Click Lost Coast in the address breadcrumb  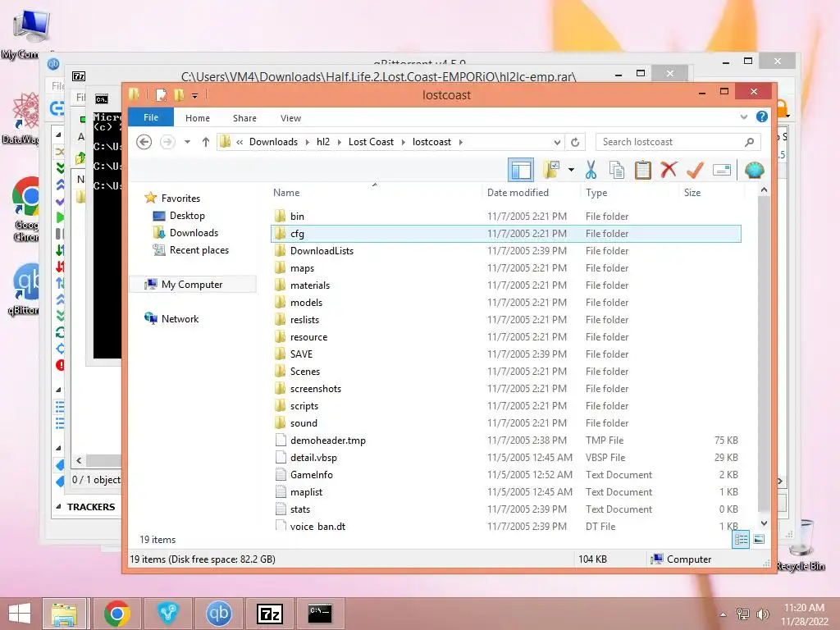[x=371, y=142]
